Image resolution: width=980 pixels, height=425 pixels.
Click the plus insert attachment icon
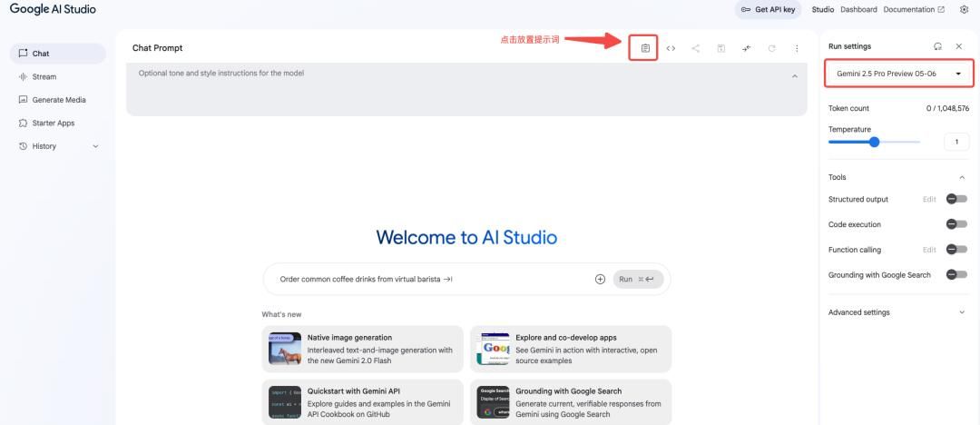click(600, 279)
